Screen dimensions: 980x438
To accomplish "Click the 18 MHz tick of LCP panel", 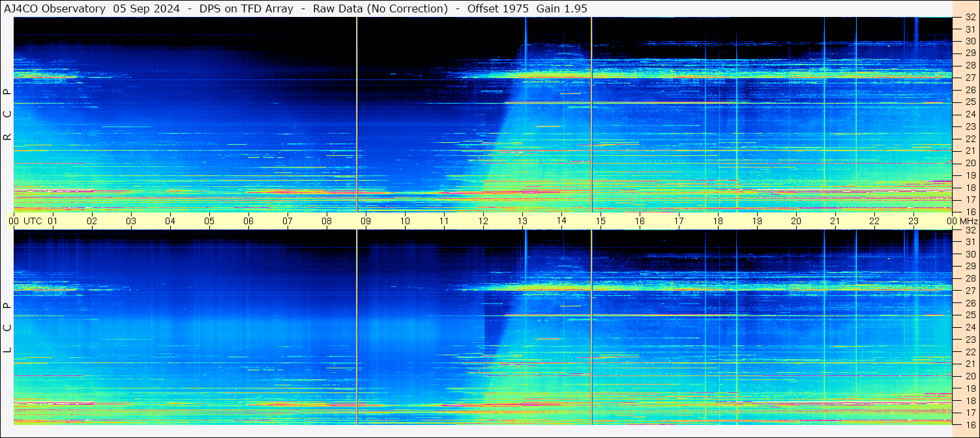I will click(970, 401).
